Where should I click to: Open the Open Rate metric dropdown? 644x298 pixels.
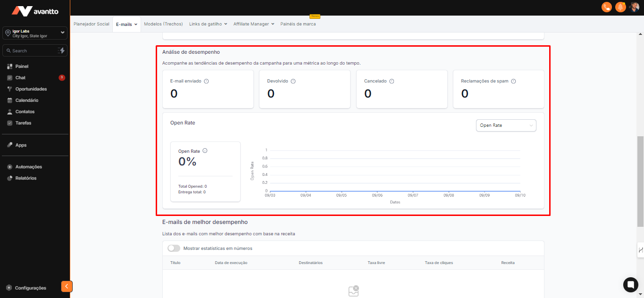coord(506,125)
